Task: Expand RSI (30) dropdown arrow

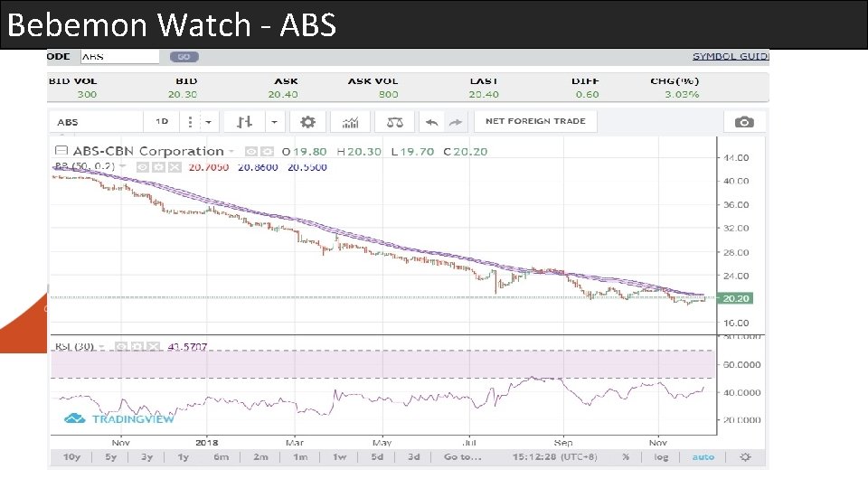Action: pos(102,347)
